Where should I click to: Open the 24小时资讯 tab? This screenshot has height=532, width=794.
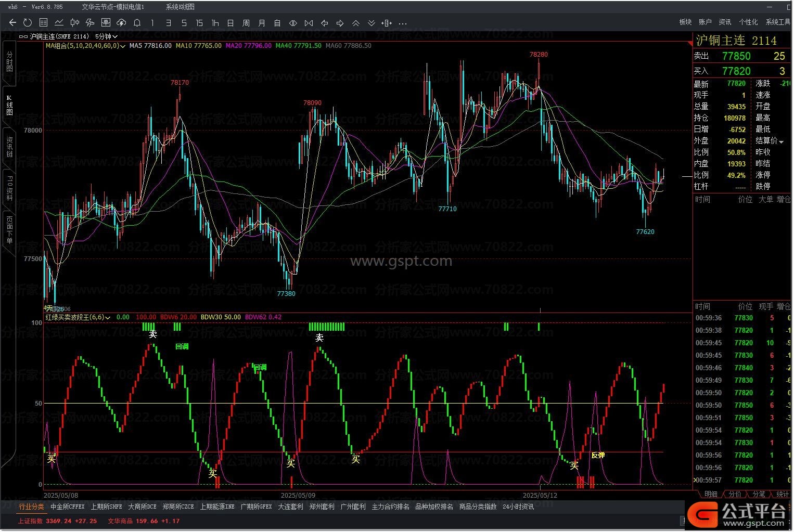pos(518,507)
